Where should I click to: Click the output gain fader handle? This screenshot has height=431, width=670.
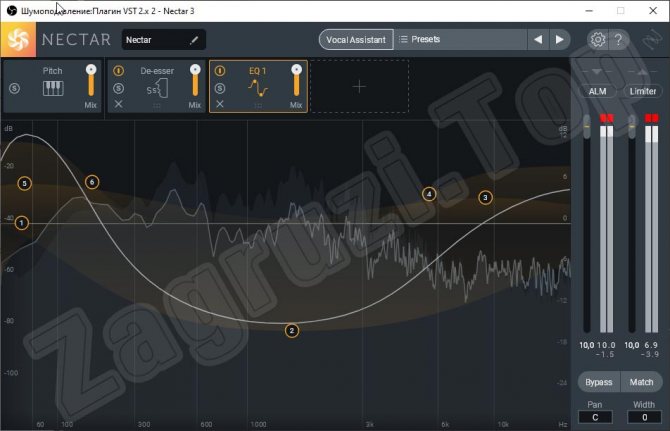(x=632, y=126)
